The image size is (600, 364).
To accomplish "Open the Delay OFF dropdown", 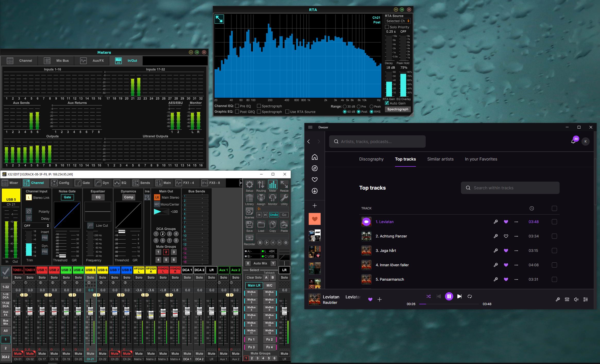I will click(x=36, y=226).
